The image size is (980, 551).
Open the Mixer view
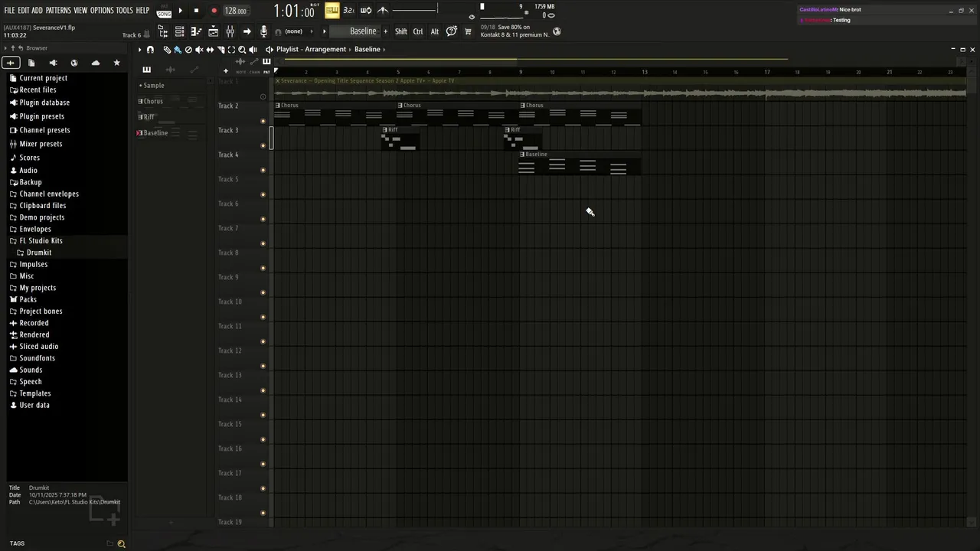(230, 31)
